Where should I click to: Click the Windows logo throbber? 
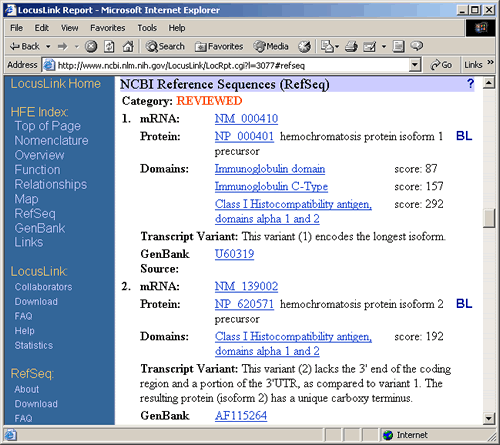click(481, 28)
